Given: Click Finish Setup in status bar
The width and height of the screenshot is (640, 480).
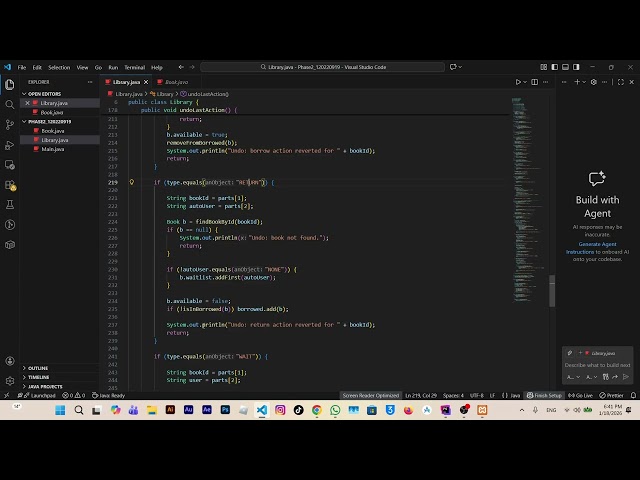Looking at the screenshot, I should pos(546,395).
